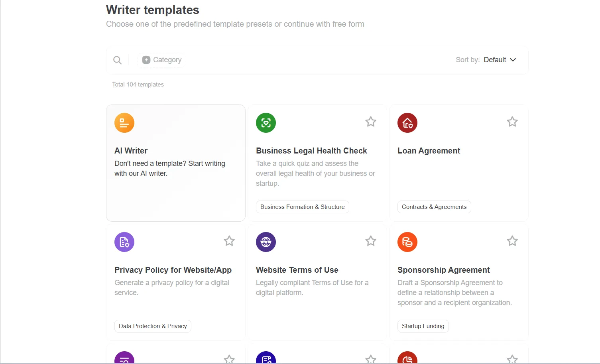Open Privacy Policy for Website/App template
The width and height of the screenshot is (600, 364).
coord(173,270)
